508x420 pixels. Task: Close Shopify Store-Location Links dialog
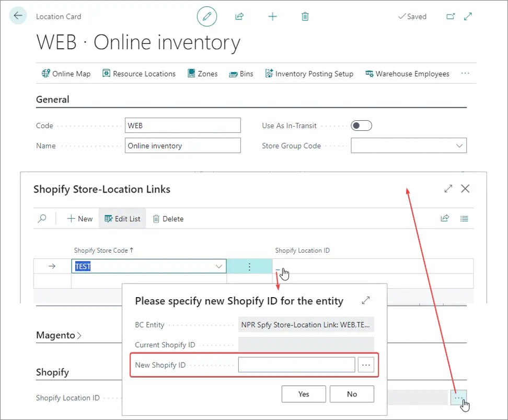click(x=465, y=188)
